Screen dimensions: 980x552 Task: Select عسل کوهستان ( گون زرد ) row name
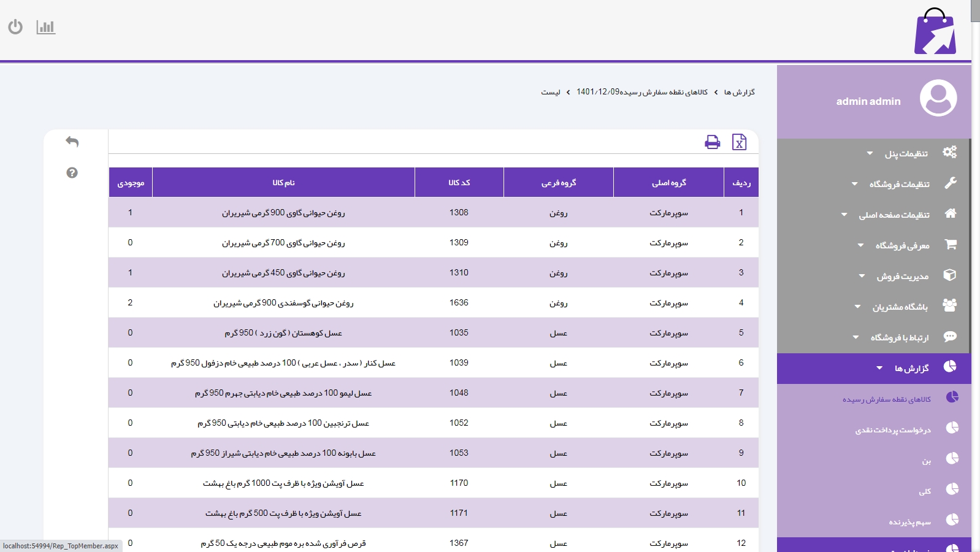283,333
